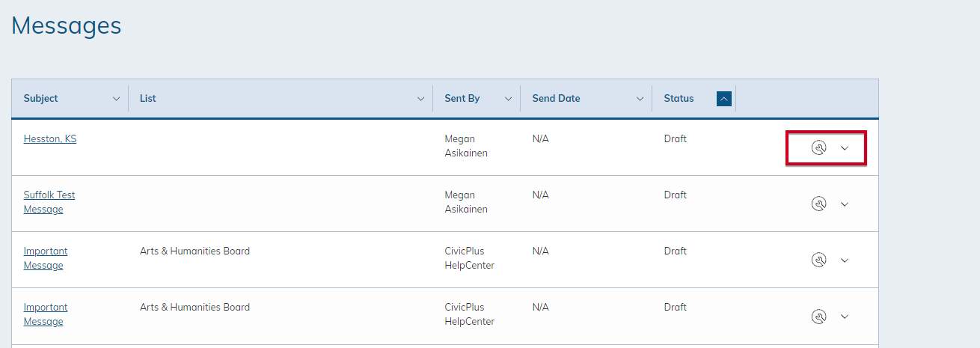
Task: Open the Suffolk Test Message link
Action: 49,202
